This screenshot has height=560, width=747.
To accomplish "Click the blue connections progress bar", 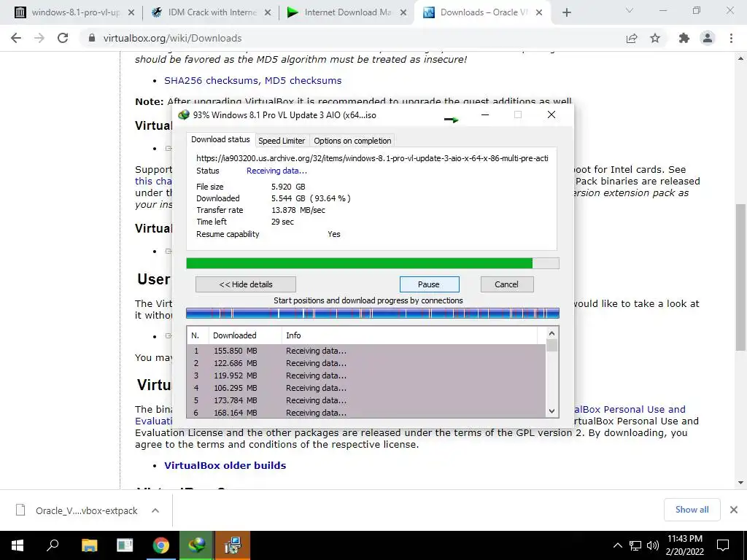I will click(373, 313).
